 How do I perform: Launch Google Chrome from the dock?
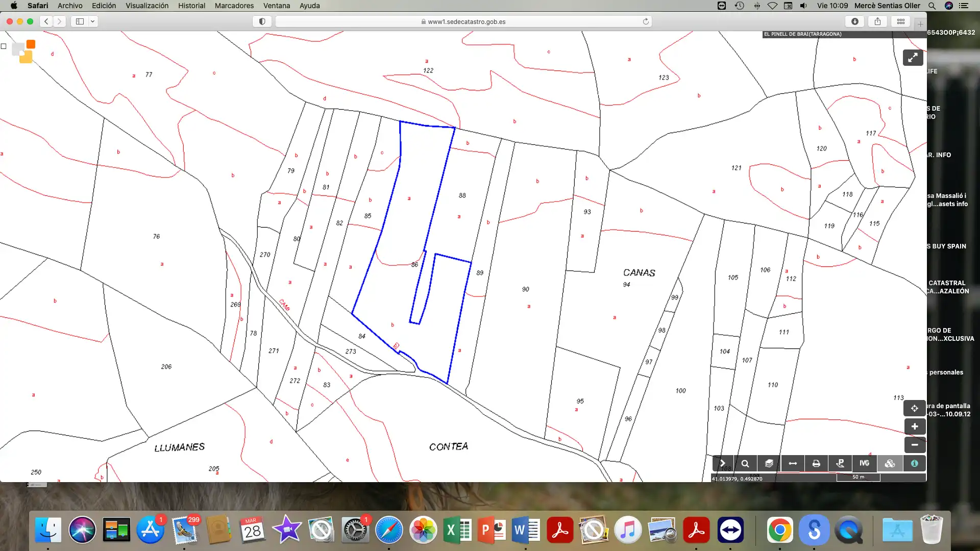pos(779,530)
